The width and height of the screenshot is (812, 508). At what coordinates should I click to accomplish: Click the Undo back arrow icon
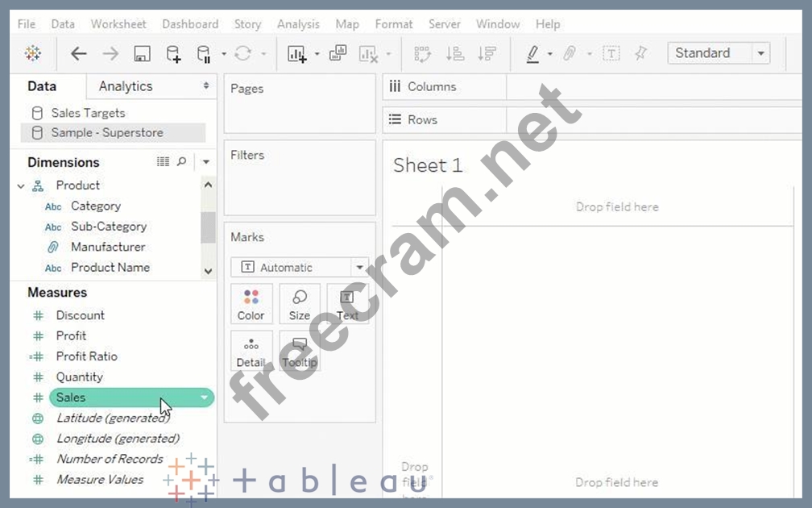tap(78, 54)
